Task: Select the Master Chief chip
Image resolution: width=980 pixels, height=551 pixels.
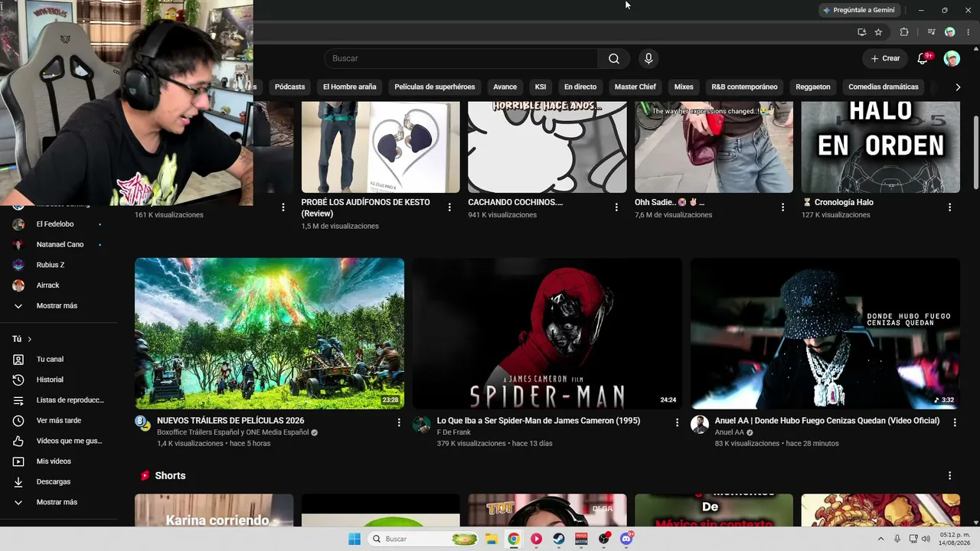Action: click(635, 87)
